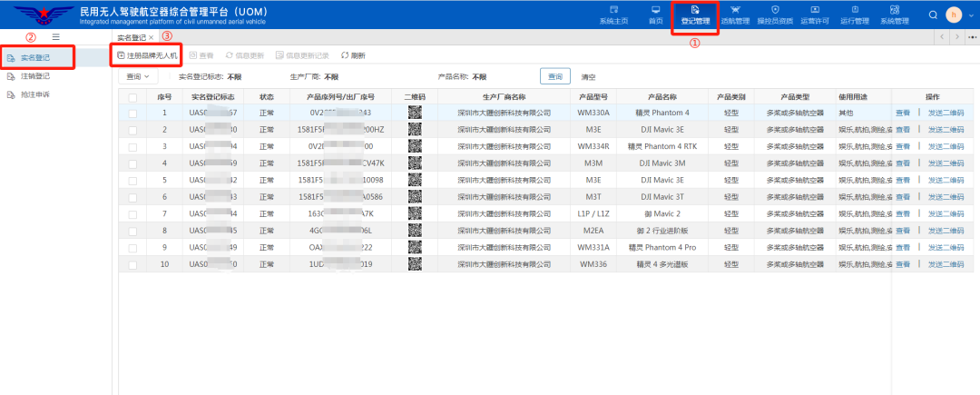Click the 刷新 refresh button

point(353,55)
